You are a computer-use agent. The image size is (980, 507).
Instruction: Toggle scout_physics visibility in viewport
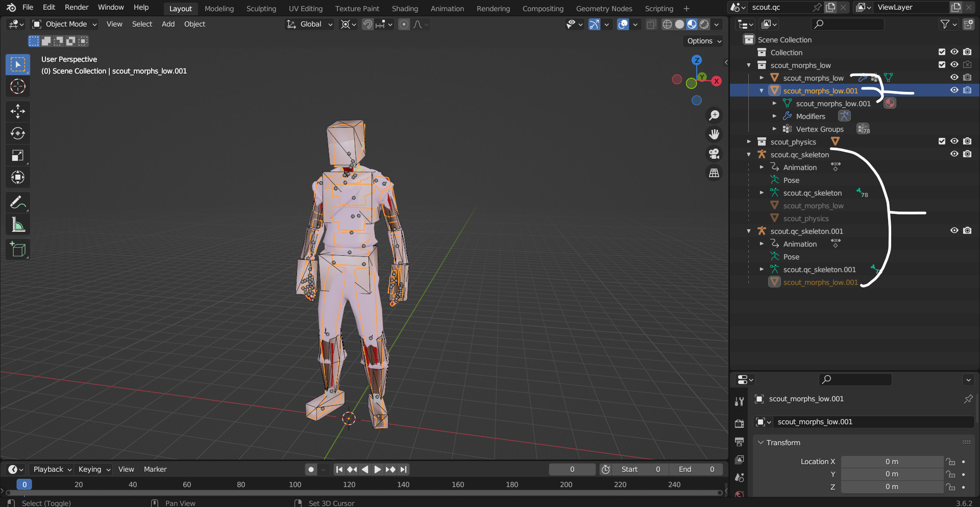[954, 141]
